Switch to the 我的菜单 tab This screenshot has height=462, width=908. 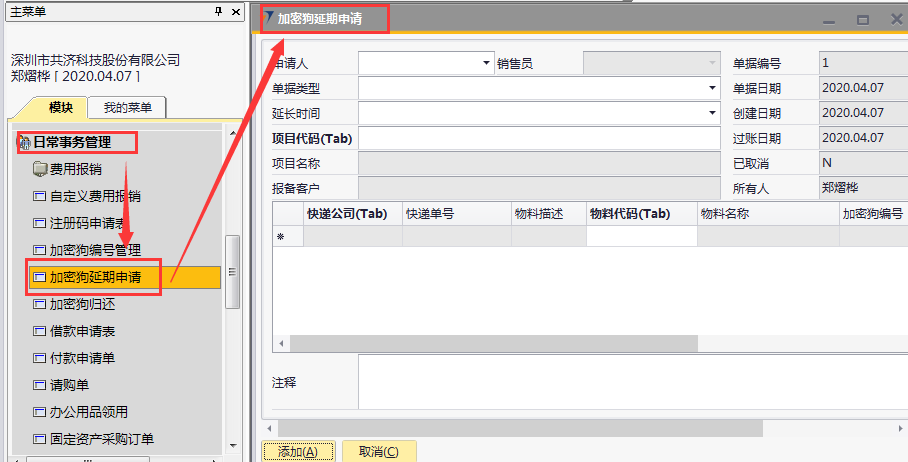[x=126, y=108]
